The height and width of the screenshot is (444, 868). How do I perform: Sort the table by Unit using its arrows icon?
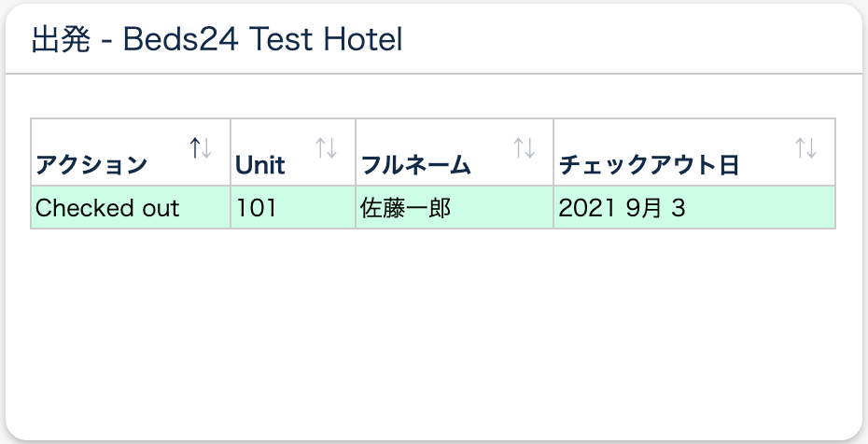point(326,147)
